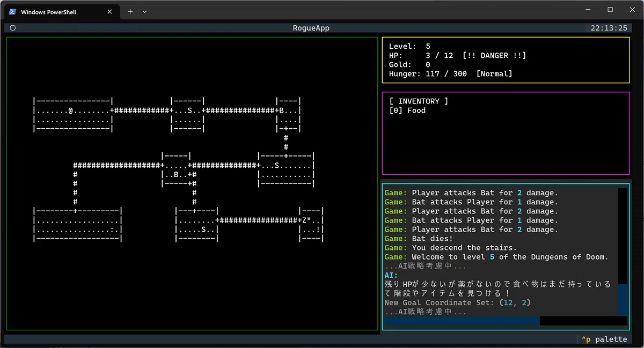
Task: Open a new terminal tab
Action: tap(130, 11)
